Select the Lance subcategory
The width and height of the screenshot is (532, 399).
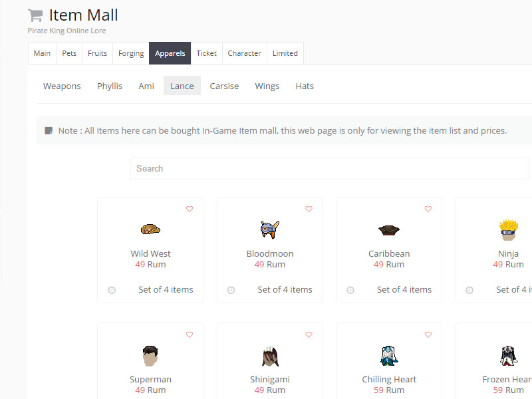tap(182, 86)
